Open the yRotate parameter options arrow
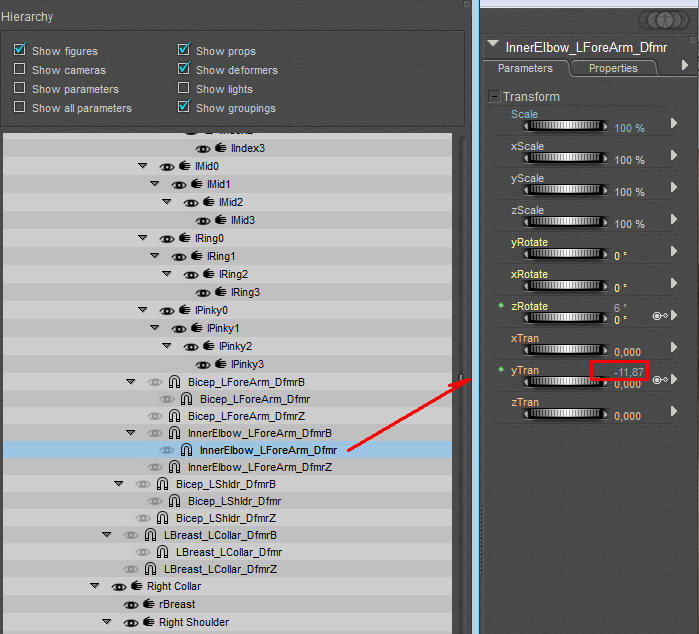 674,251
